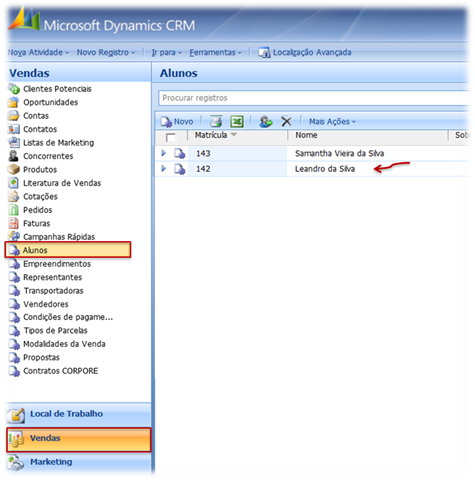The height and width of the screenshot is (480, 475).
Task: Click the Local de Trabalho area icon
Action: [15, 415]
